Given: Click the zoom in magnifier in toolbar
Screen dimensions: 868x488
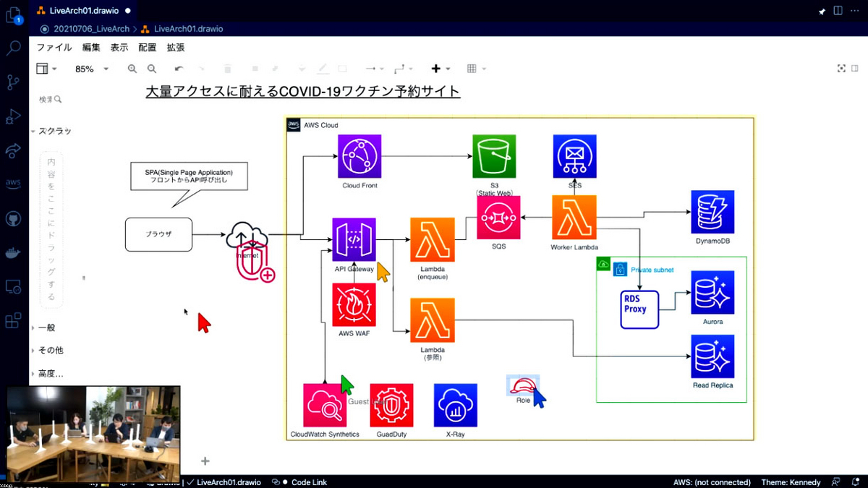Looking at the screenshot, I should click(132, 69).
